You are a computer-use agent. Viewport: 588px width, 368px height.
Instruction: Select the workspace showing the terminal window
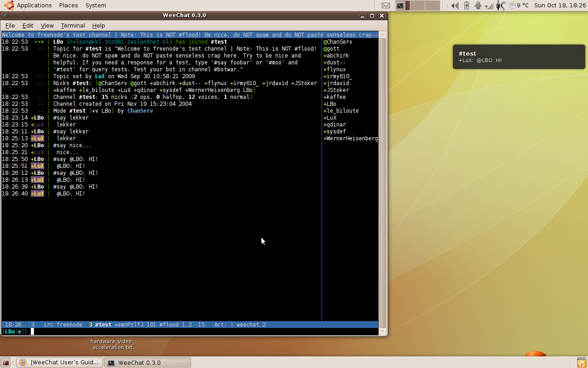pos(402,6)
